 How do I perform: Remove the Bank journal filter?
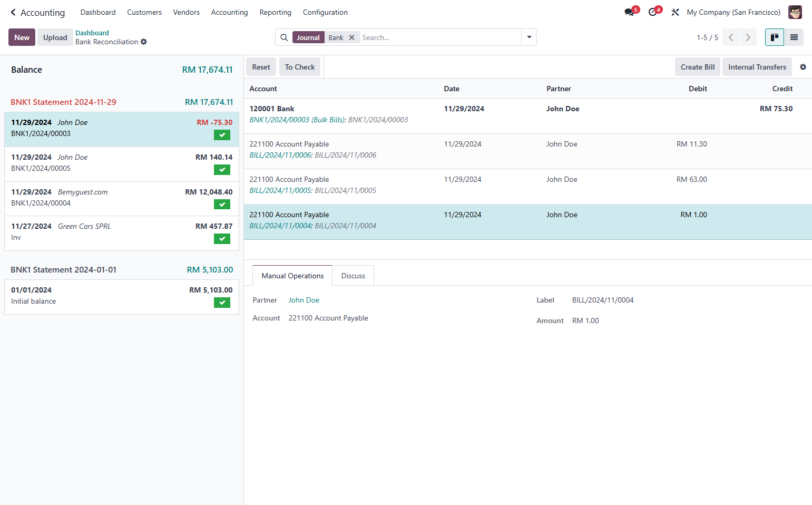pyautogui.click(x=351, y=37)
